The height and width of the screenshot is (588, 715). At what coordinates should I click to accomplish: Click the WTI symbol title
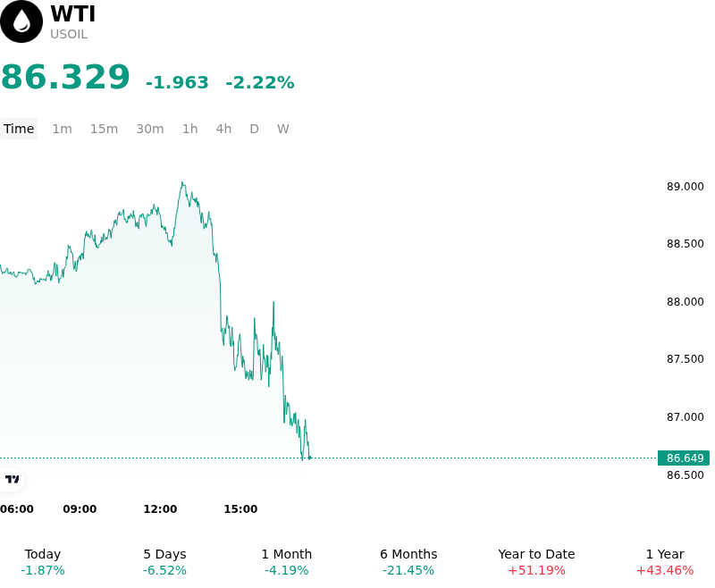tap(73, 13)
